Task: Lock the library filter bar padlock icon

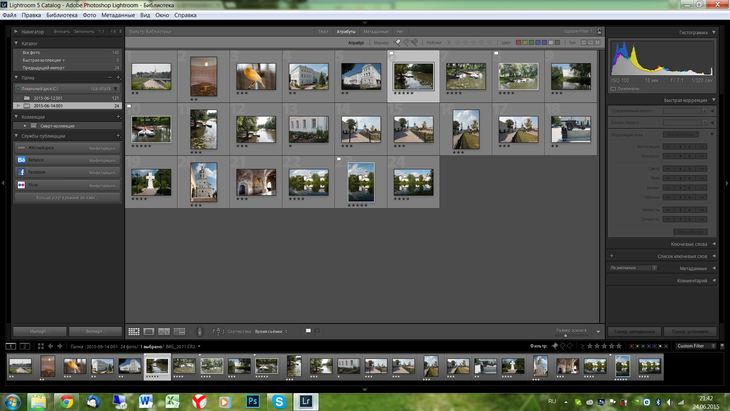Action: pos(599,32)
